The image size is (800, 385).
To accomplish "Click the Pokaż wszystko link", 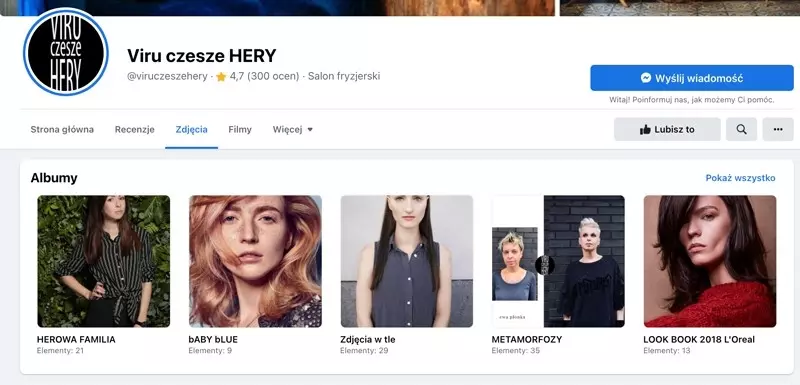I will [x=740, y=178].
